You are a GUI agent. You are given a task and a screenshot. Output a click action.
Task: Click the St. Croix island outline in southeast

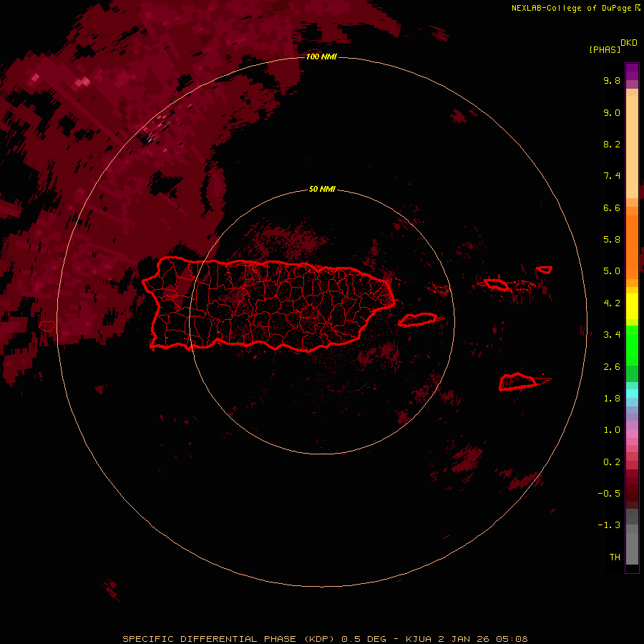(518, 382)
